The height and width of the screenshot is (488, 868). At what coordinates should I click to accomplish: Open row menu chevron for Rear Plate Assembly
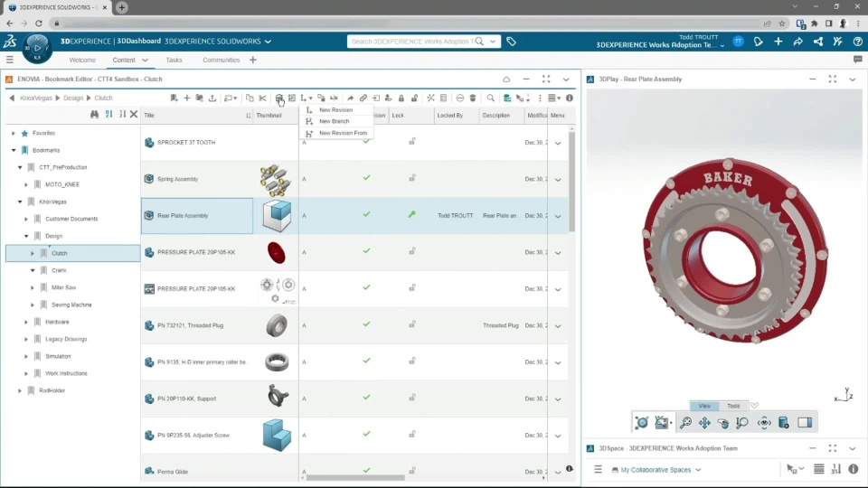(x=558, y=216)
